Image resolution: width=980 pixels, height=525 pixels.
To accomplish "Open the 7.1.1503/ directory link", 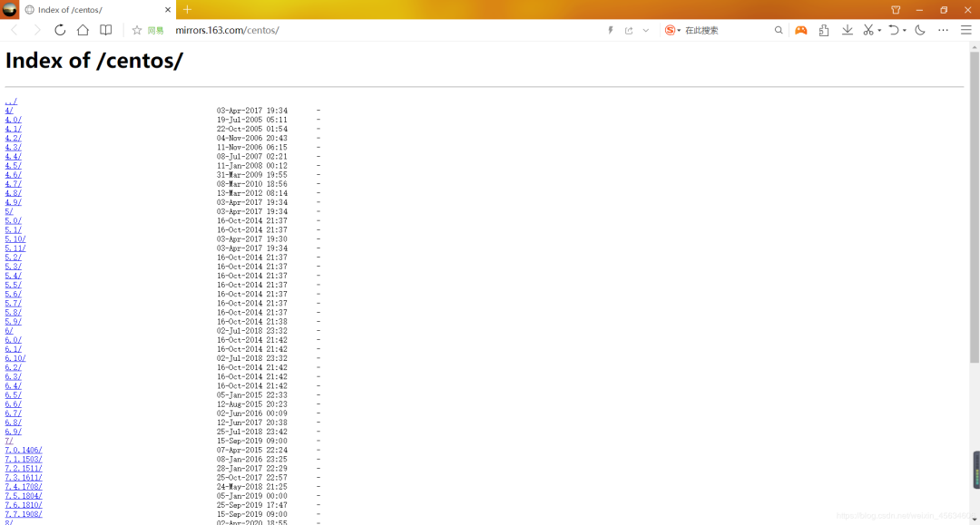I will (24, 460).
